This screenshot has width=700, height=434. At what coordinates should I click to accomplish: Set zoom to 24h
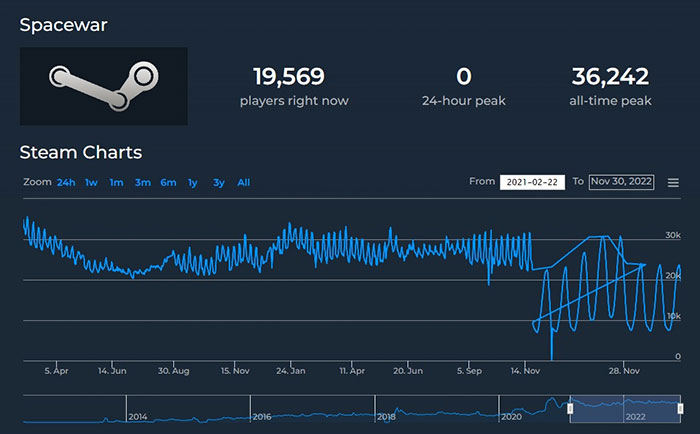66,182
